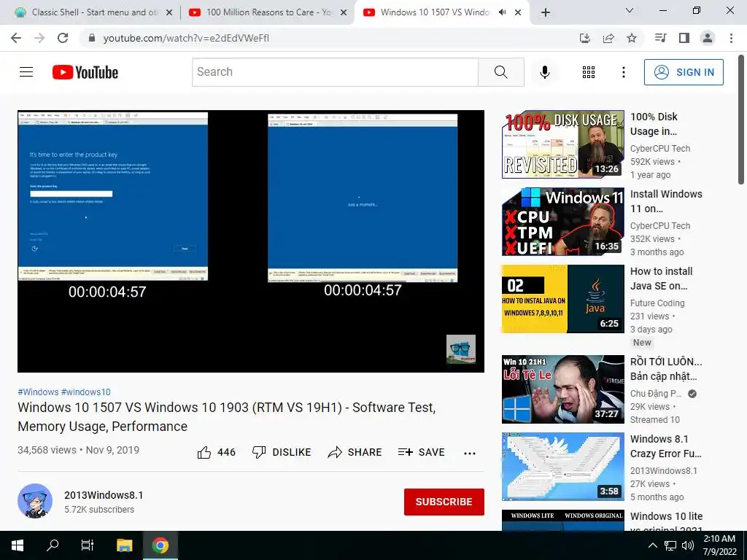
Task: Start voice search with microphone icon
Action: (545, 72)
